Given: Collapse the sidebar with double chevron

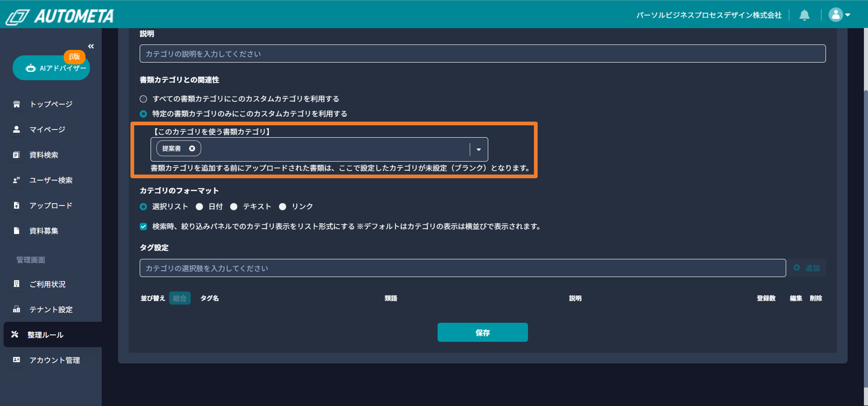Looking at the screenshot, I should click(91, 46).
